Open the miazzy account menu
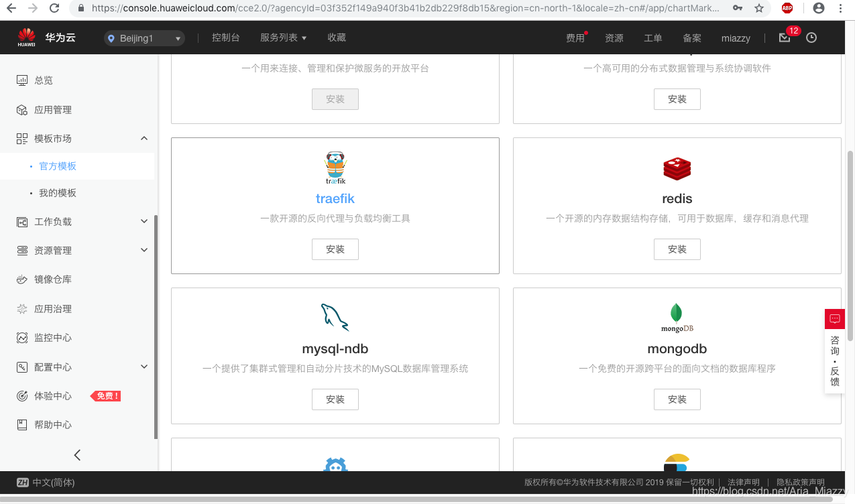 tap(736, 38)
